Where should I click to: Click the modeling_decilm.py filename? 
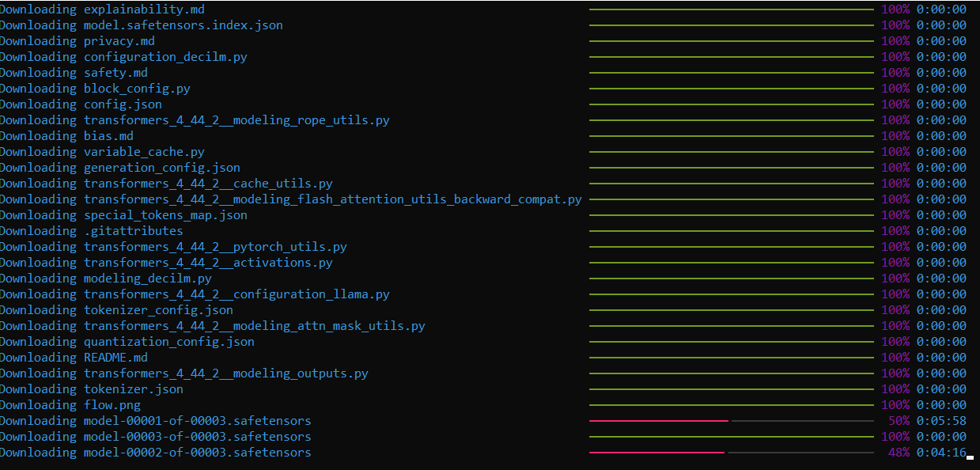[148, 279]
